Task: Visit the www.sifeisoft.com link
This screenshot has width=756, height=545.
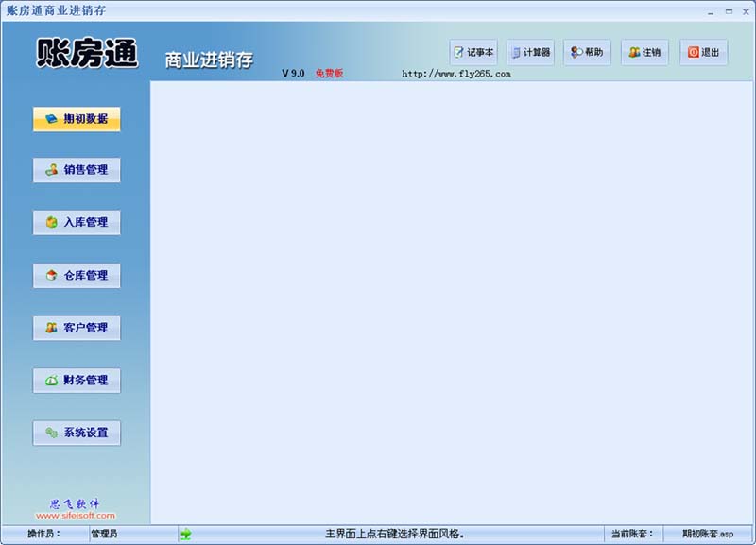Action: point(76,516)
